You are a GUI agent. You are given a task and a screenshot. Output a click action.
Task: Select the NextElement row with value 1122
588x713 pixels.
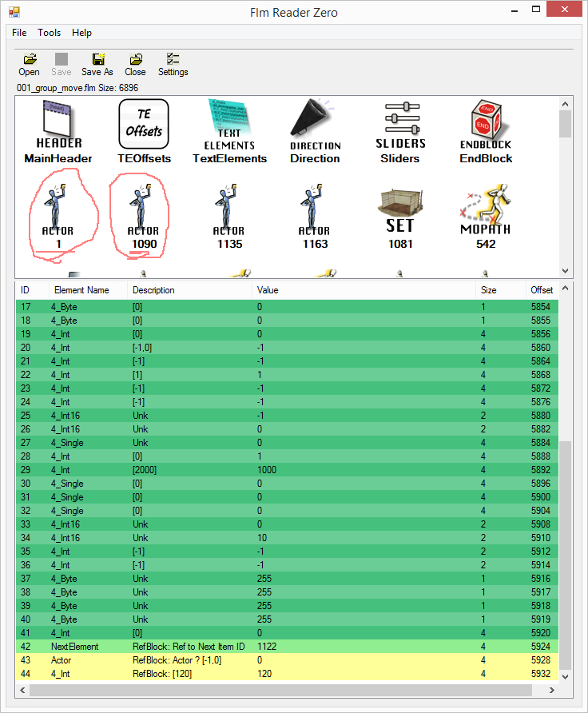pos(287,646)
